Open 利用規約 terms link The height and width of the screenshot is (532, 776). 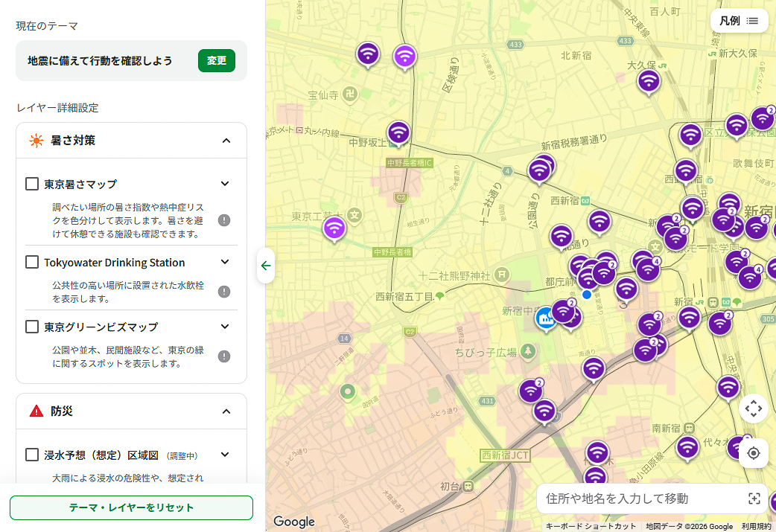coord(756,527)
